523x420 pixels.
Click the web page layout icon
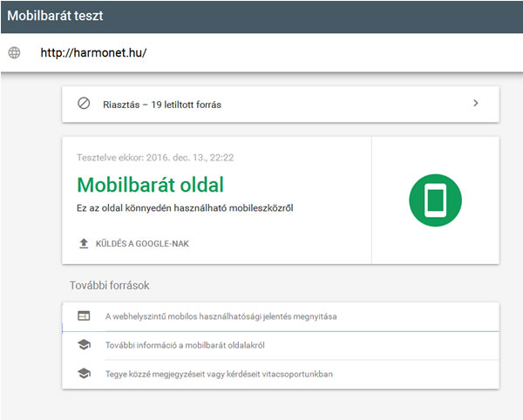84,315
